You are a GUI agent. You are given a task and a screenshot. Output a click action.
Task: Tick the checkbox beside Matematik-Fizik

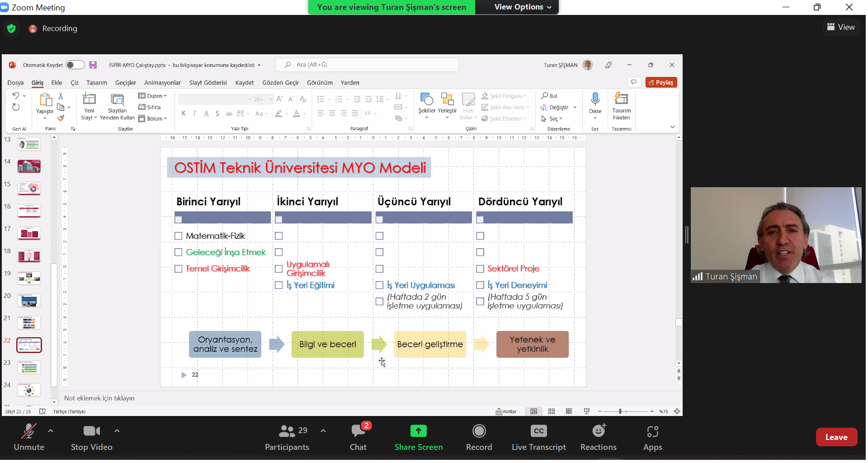[x=179, y=236]
